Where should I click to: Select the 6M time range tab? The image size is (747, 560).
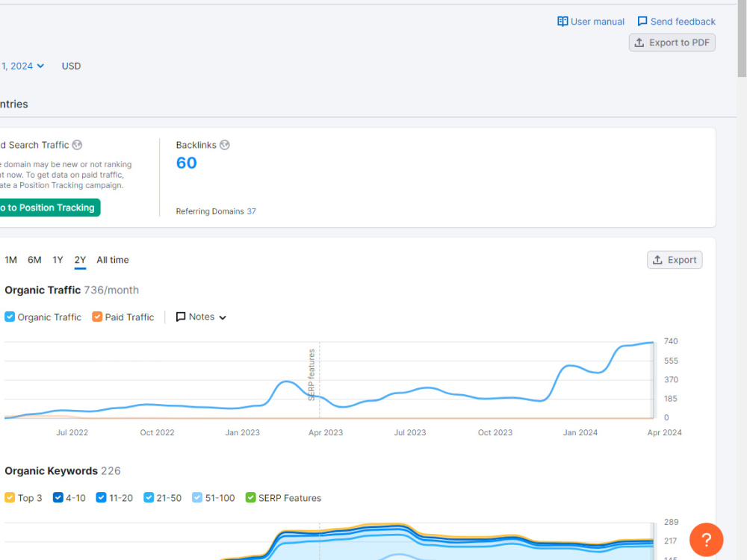tap(34, 260)
